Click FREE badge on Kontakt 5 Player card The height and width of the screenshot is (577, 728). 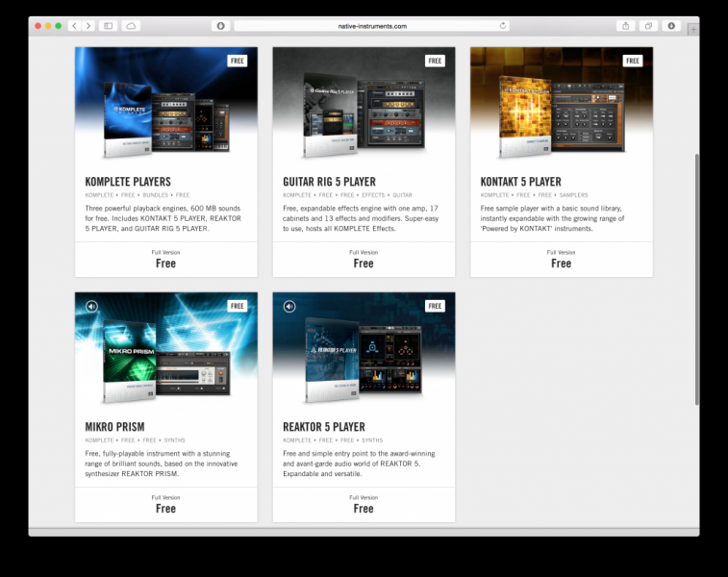[633, 61]
